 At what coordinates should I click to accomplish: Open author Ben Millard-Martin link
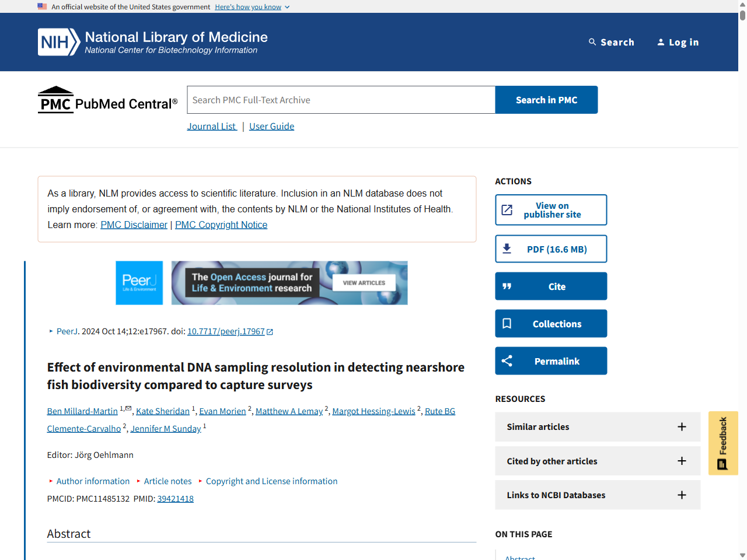pos(82,411)
